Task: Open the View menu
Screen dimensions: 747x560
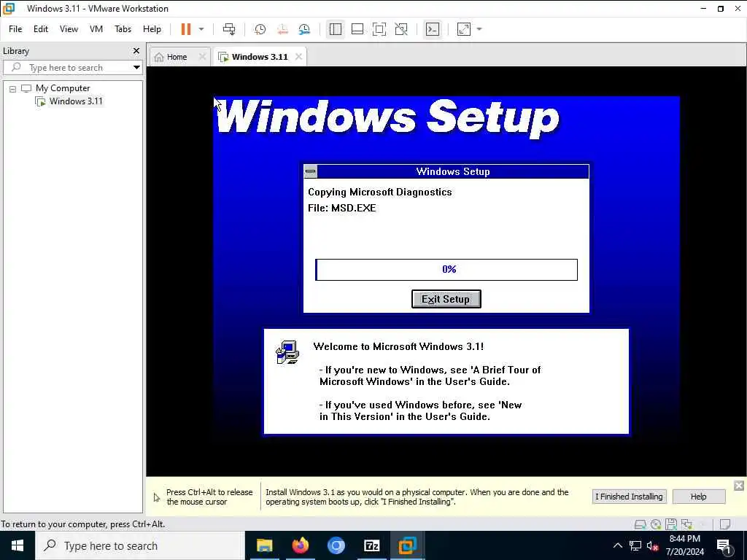Action: point(69,29)
